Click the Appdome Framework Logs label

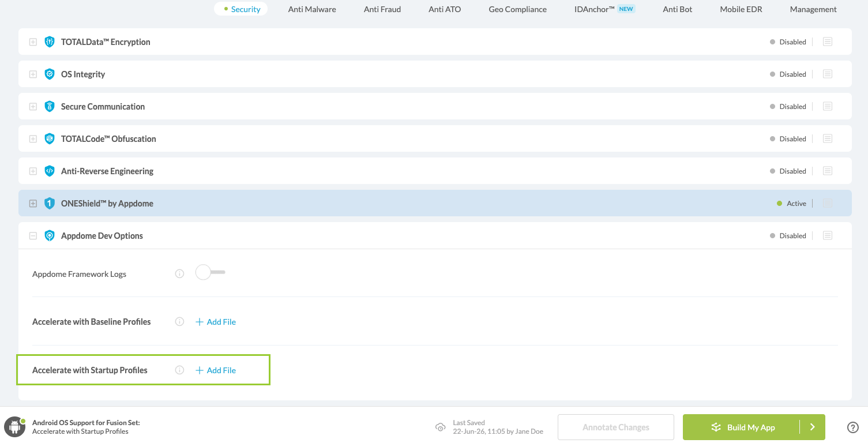click(79, 274)
